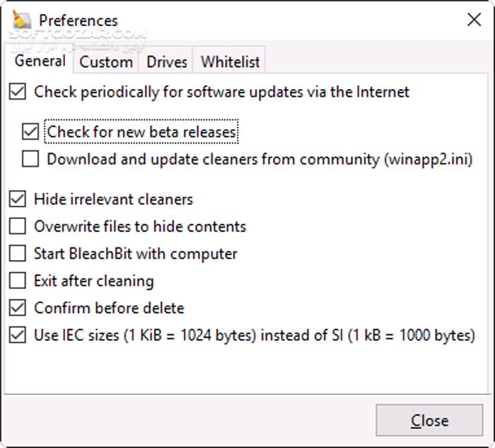Open the Custom tab
Image resolution: width=495 pixels, height=448 pixels.
pos(106,61)
